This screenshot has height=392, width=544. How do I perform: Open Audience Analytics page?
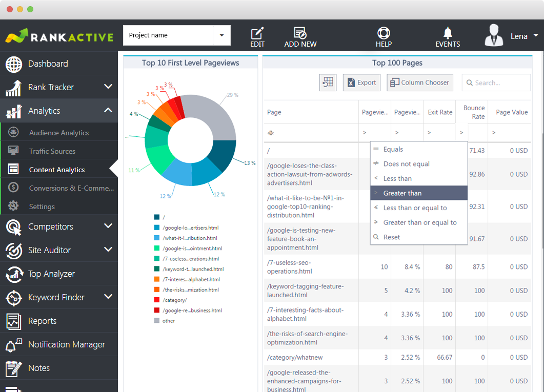(x=59, y=133)
